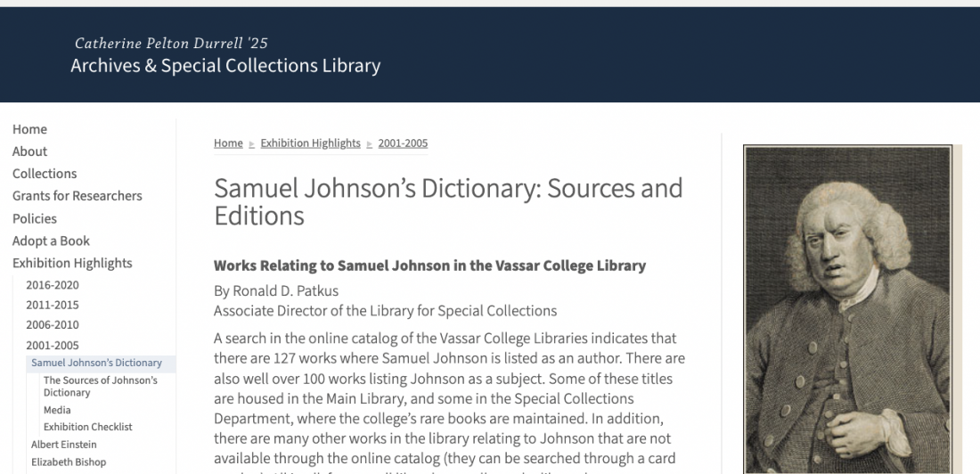Select Grants for Researchers
This screenshot has height=474, width=980.
(77, 196)
